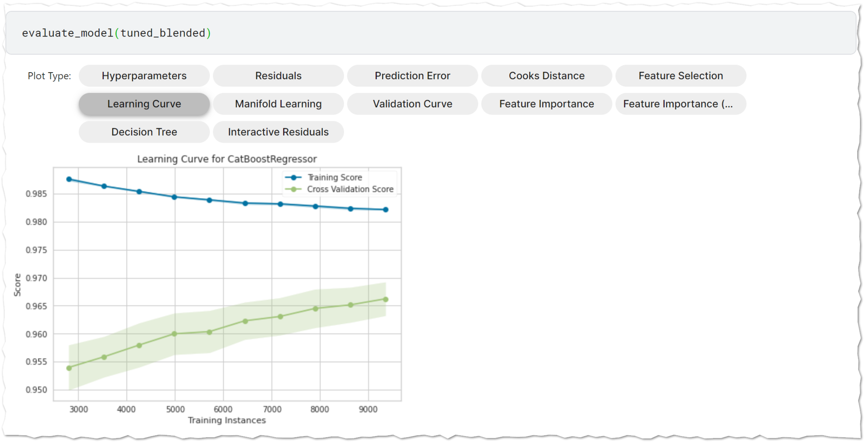Open the Prediction Error plot
The width and height of the screenshot is (868, 442).
coord(412,76)
